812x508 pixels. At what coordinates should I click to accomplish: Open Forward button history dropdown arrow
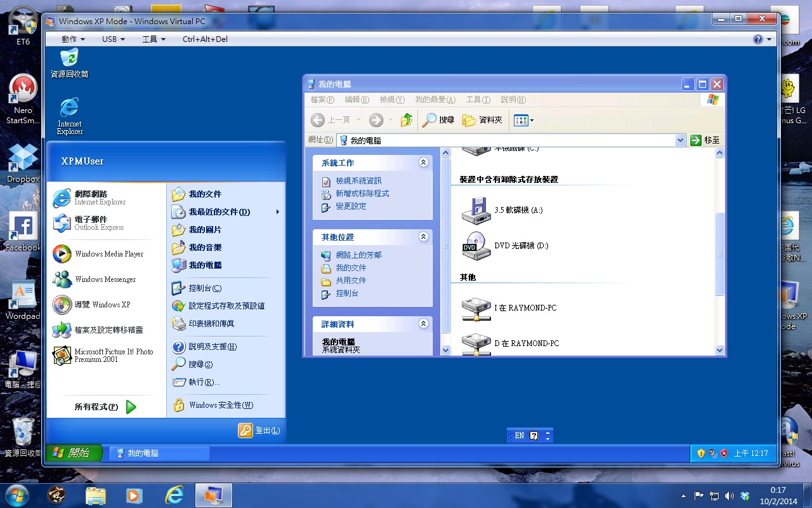coord(391,119)
